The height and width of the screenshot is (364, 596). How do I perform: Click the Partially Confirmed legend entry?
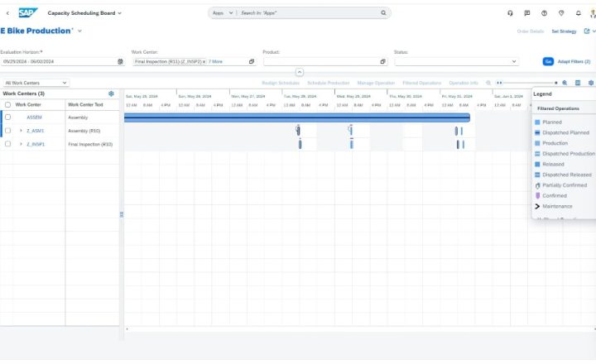coord(561,185)
